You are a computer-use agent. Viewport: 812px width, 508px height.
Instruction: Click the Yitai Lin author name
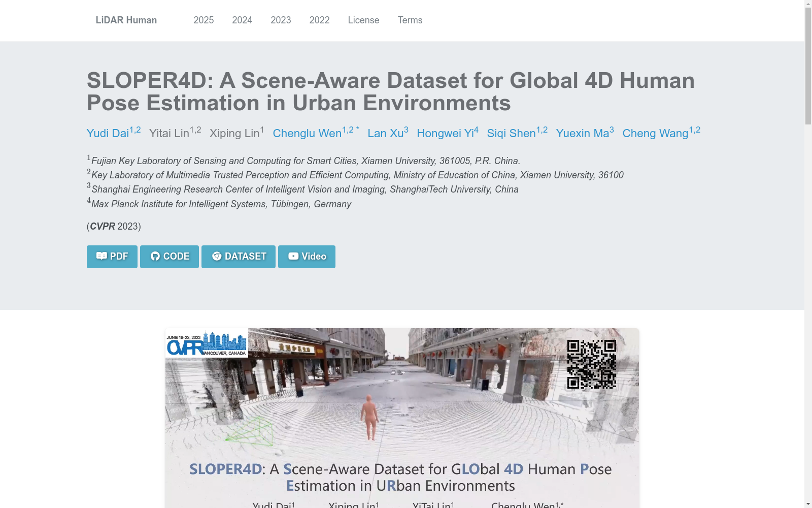coord(175,133)
